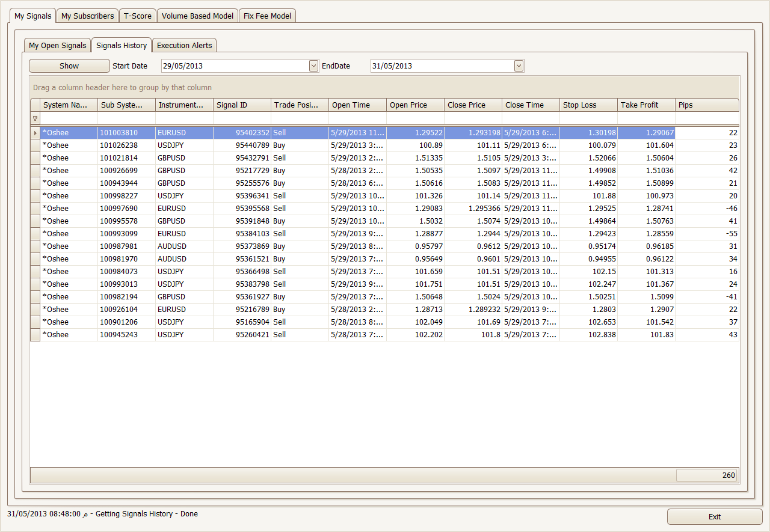Click open price 1.29522 cell
Viewport: 770px width, 532px height.
coord(415,133)
